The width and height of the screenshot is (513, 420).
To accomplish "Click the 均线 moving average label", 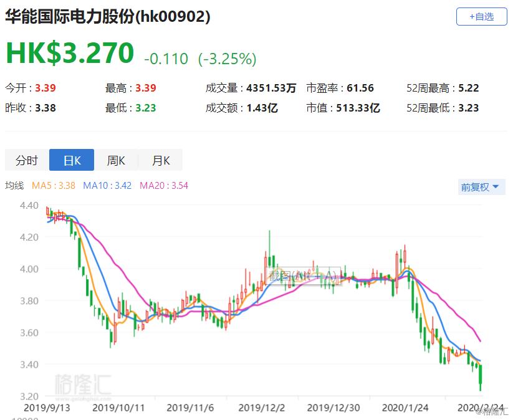I will [14, 186].
